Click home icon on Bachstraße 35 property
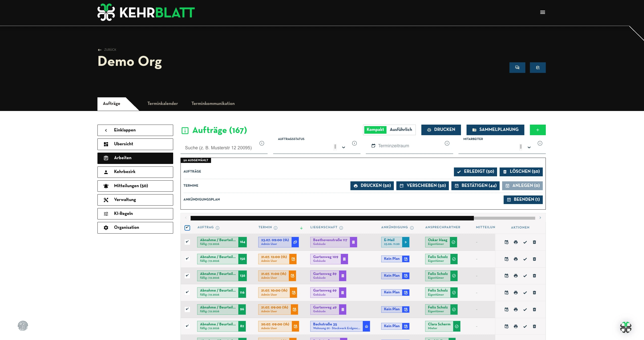Image resolution: width=644 pixels, height=340 pixels. click(367, 326)
